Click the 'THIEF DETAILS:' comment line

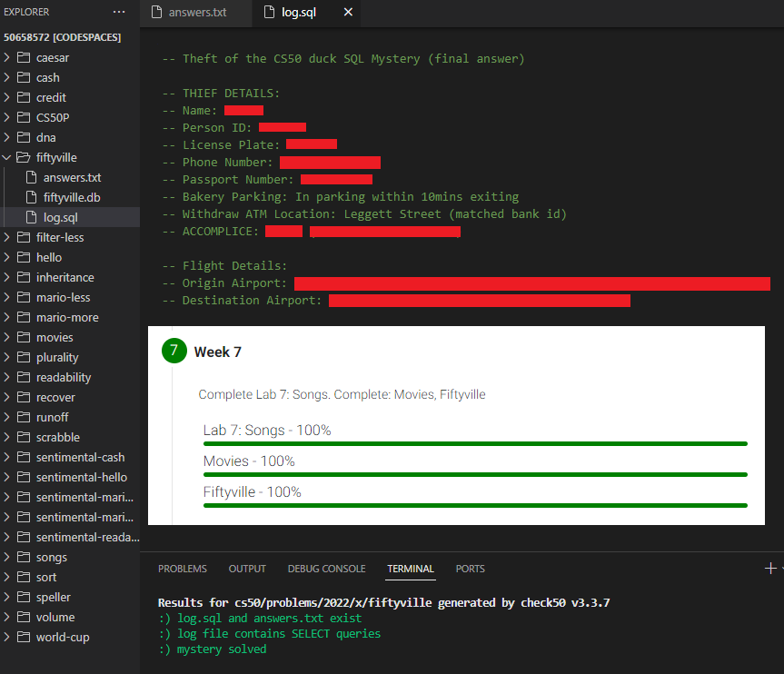pos(221,94)
